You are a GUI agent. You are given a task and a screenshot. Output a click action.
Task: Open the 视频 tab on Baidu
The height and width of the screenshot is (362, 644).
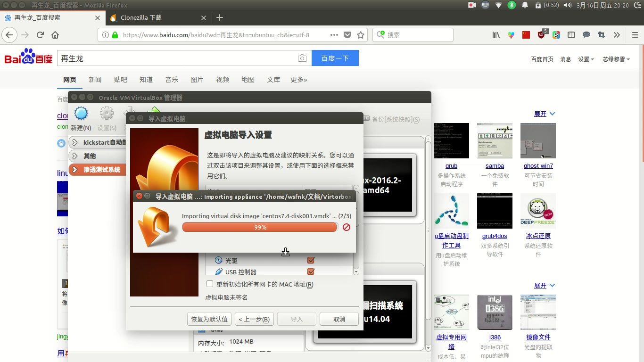point(223,80)
